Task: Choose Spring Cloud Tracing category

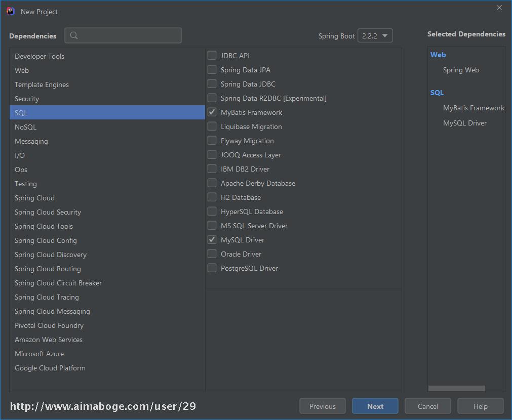Action: tap(107, 298)
